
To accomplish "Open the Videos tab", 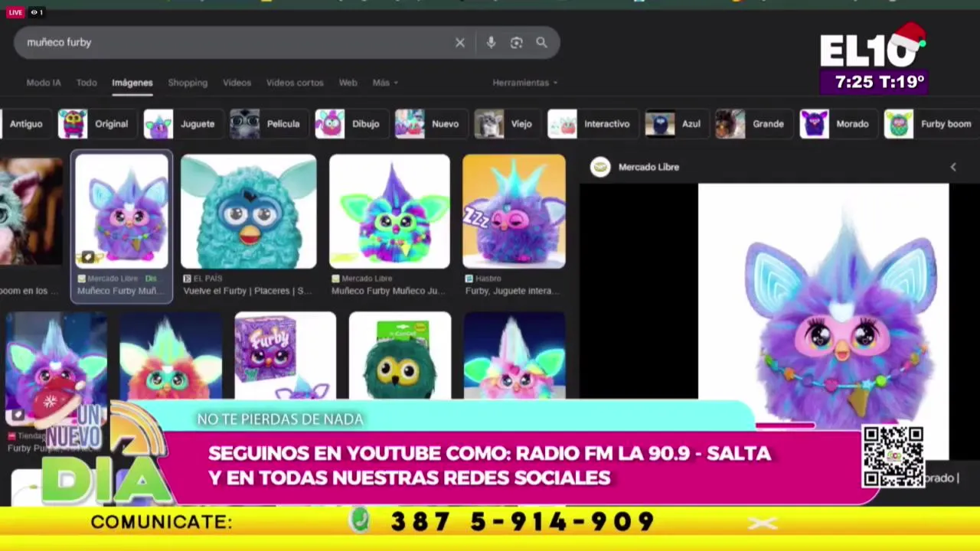I will pyautogui.click(x=237, y=83).
